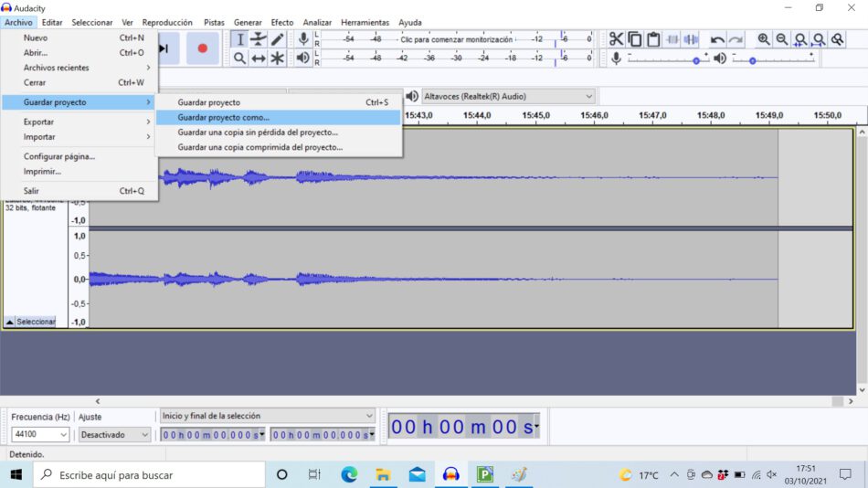Select the Zoom magnifier tool

click(x=239, y=58)
